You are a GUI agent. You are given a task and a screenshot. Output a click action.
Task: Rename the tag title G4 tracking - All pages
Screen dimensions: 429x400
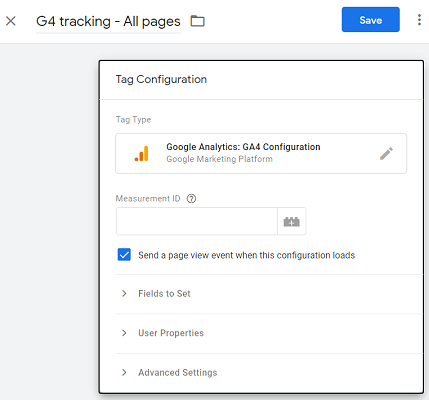click(x=108, y=21)
